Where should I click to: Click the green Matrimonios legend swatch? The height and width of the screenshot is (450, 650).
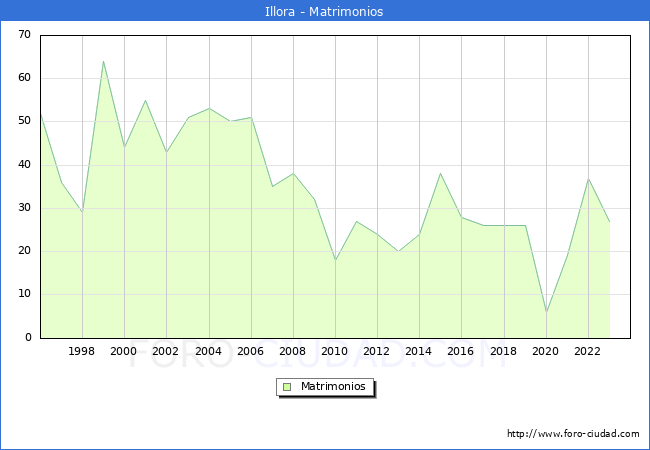click(287, 387)
